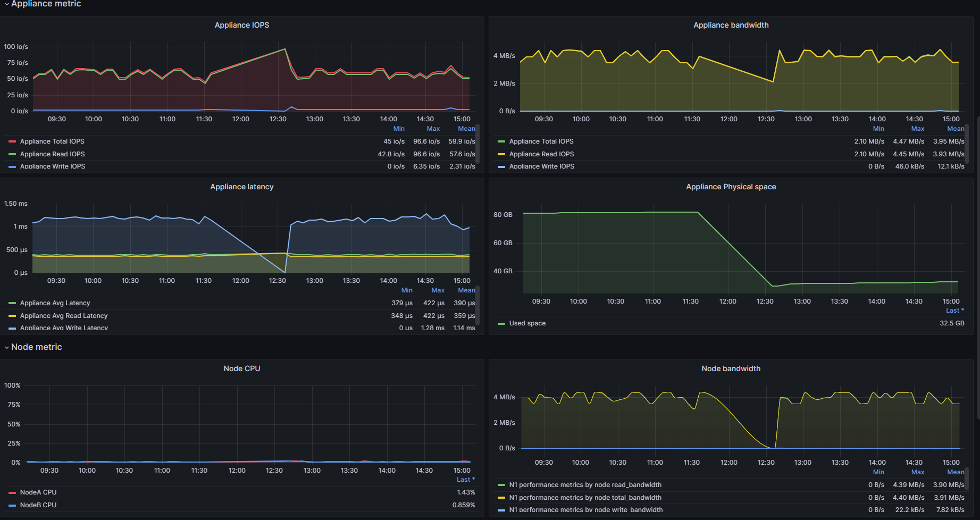
Task: Sort Appliance IOPS legend by Min
Action: click(x=399, y=129)
